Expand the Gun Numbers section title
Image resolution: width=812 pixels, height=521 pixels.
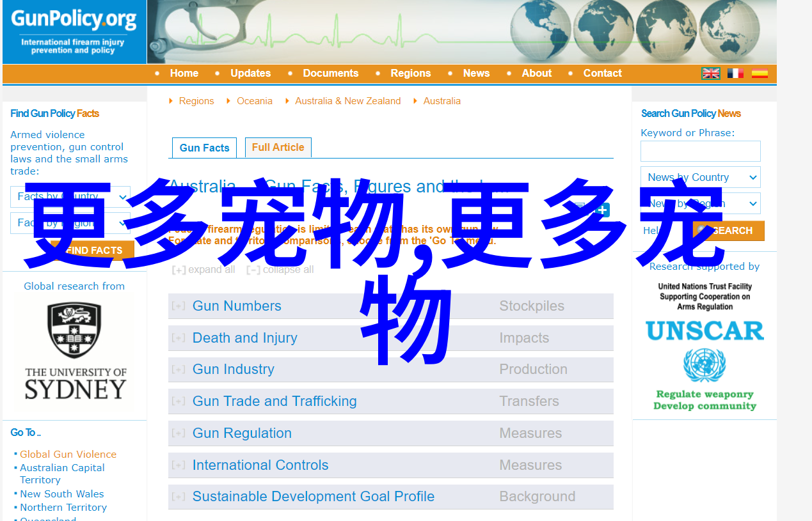237,306
